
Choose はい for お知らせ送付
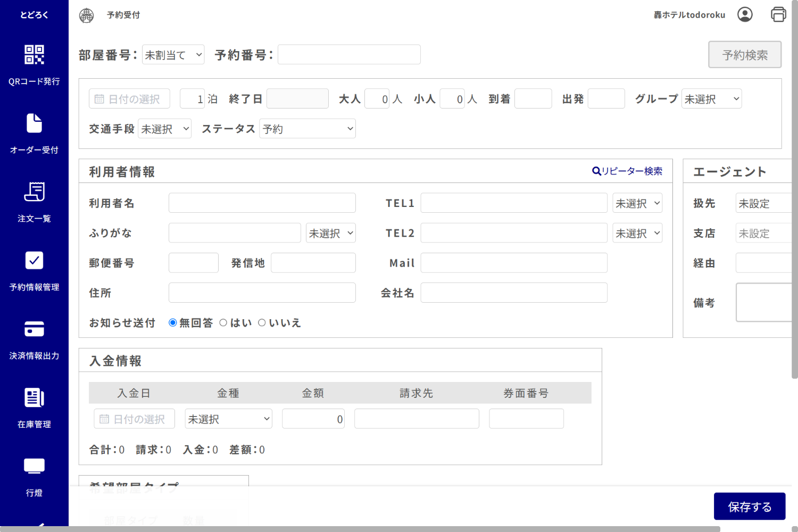click(223, 322)
